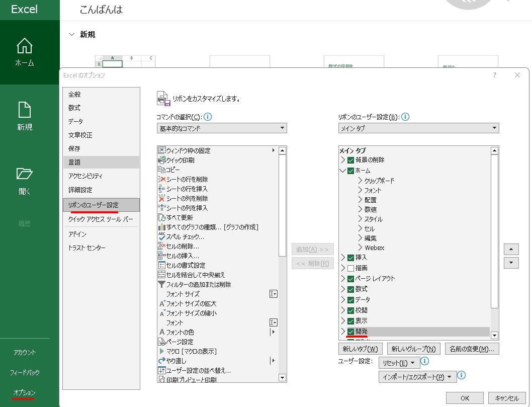Collapse the 新規 section chevron
Image resolution: width=532 pixels, height=407 pixels.
[x=71, y=34]
